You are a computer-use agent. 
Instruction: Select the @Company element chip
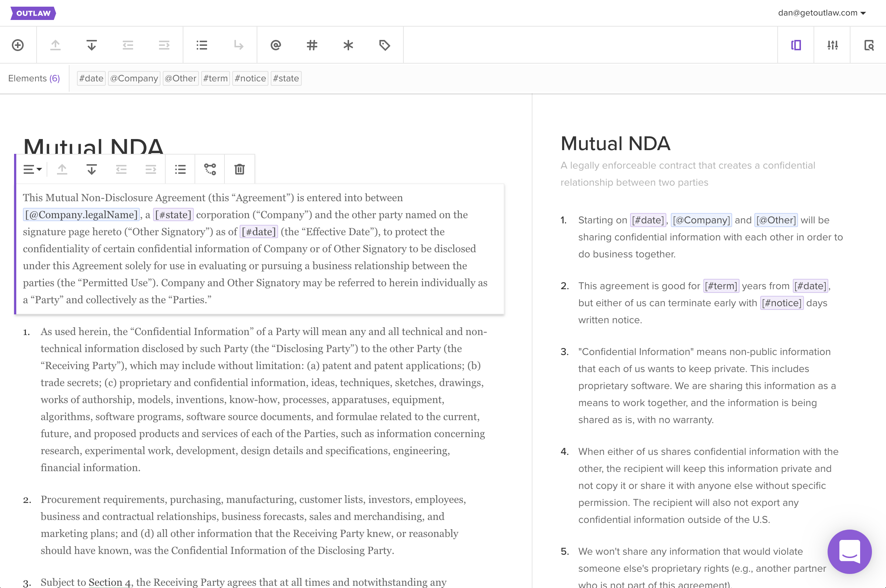tap(134, 78)
